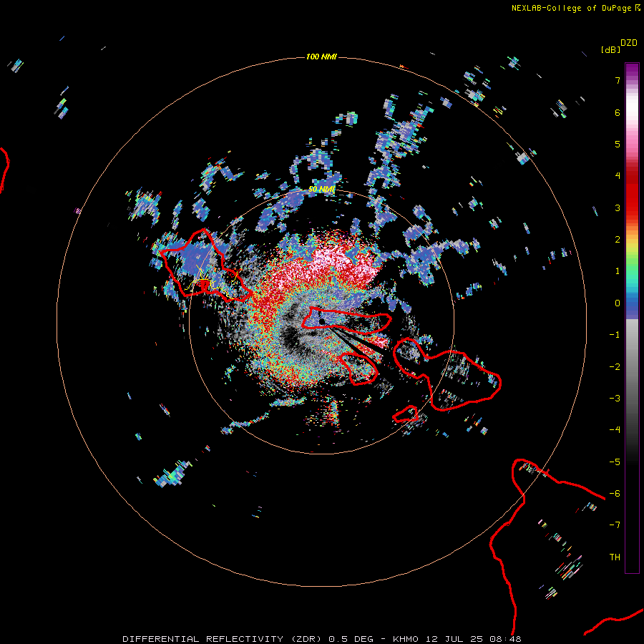Click the -1 value on color scale
The image size is (644, 644).
coord(615,335)
